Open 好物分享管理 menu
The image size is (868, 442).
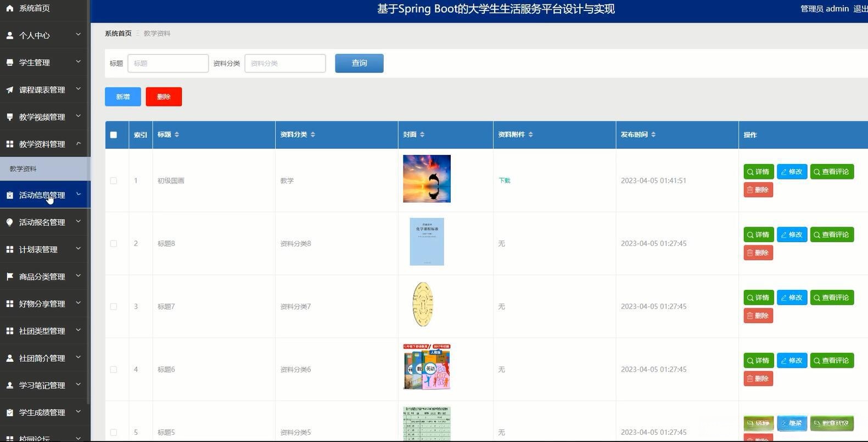click(x=44, y=304)
